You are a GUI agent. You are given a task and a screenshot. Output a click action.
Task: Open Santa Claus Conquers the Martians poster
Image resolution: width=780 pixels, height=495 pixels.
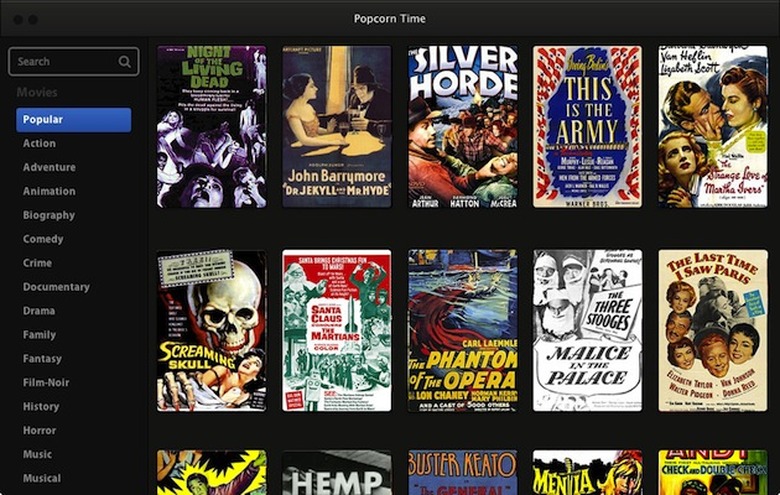coord(337,330)
